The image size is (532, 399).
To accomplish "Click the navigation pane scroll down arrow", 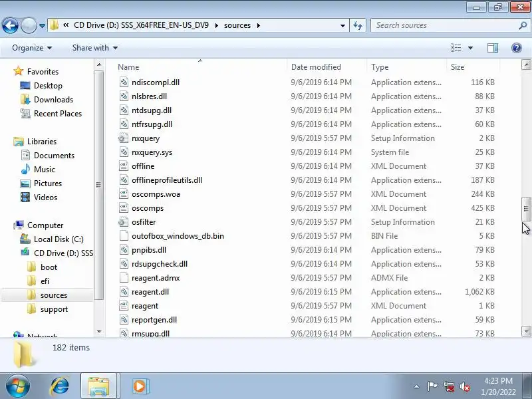I will [x=98, y=331].
